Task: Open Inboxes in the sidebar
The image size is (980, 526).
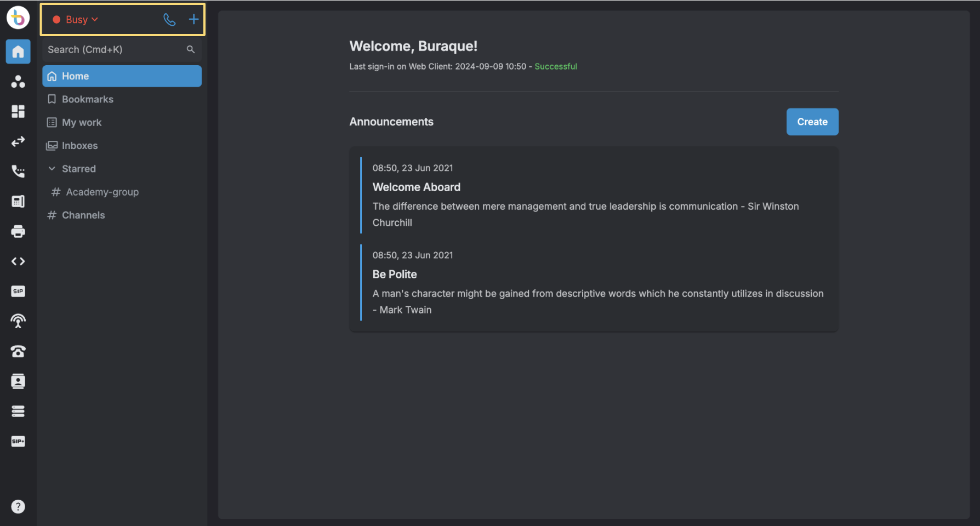Action: [x=79, y=146]
